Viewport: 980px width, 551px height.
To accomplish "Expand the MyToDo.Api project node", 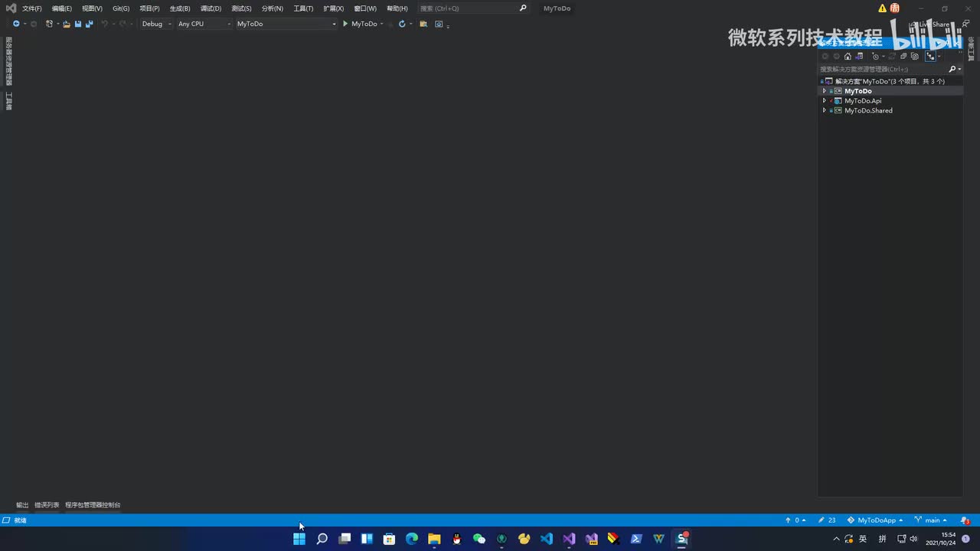I will pyautogui.click(x=824, y=101).
